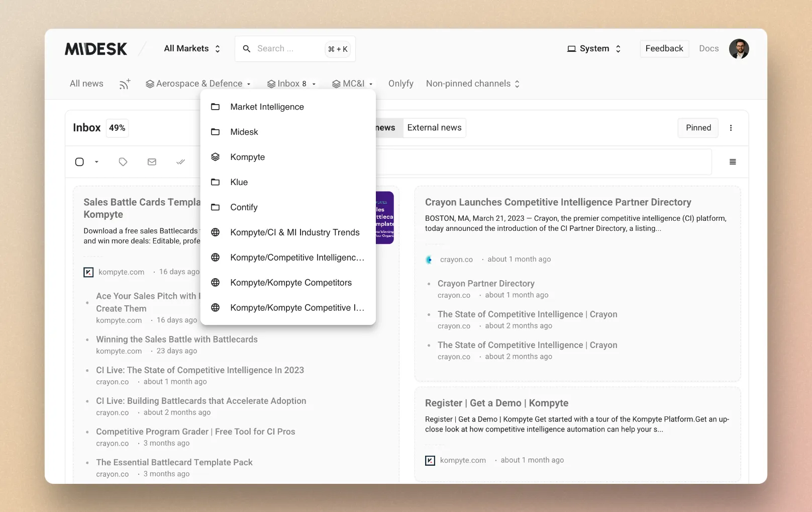Click folder icon next to Midesk
The width and height of the screenshot is (812, 512).
point(215,132)
